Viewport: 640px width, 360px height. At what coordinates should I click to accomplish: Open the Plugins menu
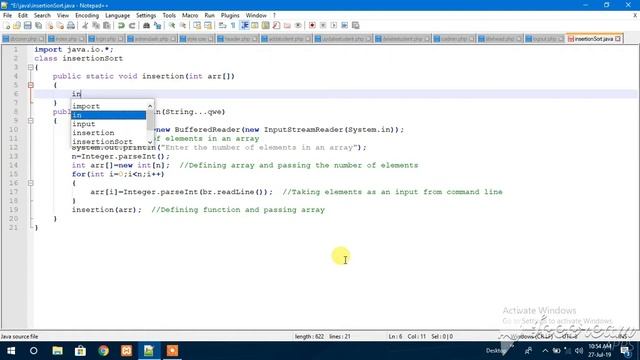click(230, 16)
